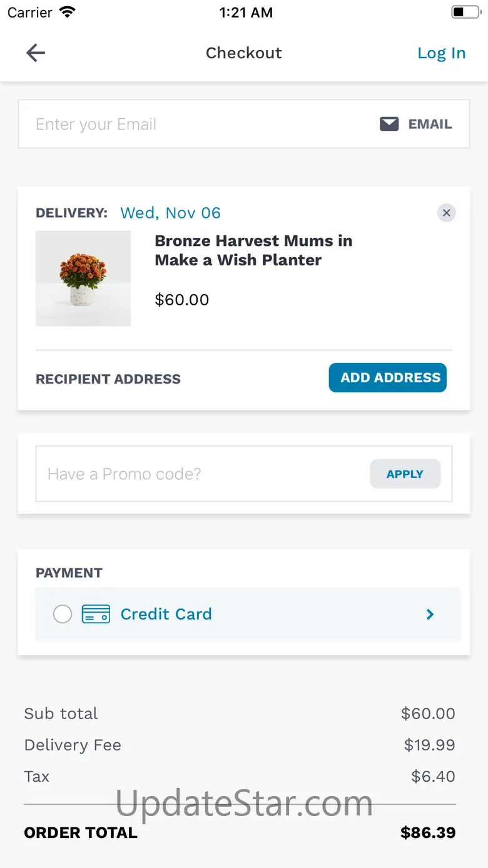The height and width of the screenshot is (868, 488).
Task: Tap the ORDER TOTAL amount $86.39
Action: (x=427, y=832)
